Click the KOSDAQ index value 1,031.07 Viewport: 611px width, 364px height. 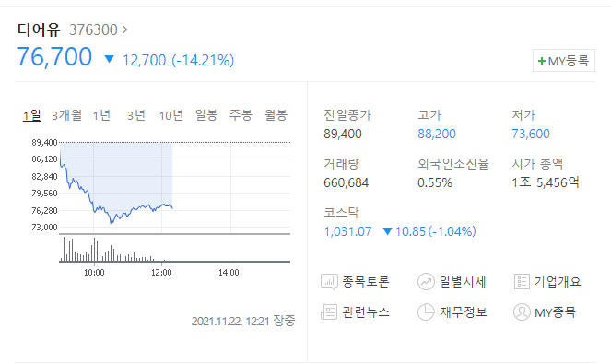(347, 232)
